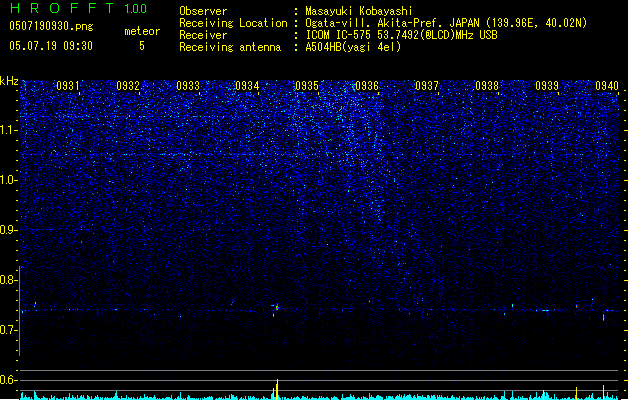The image size is (629, 400).
Task: Click the 0939 time marker
Action: pyautogui.click(x=547, y=86)
